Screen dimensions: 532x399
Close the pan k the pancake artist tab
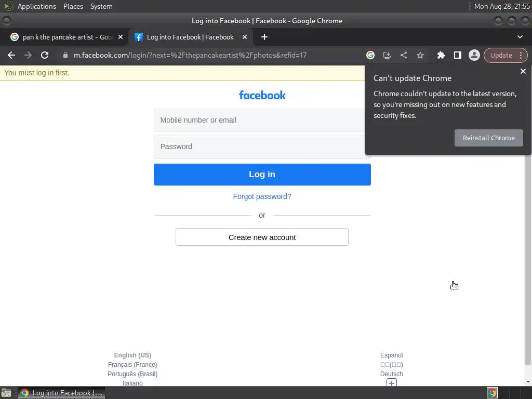click(121, 37)
